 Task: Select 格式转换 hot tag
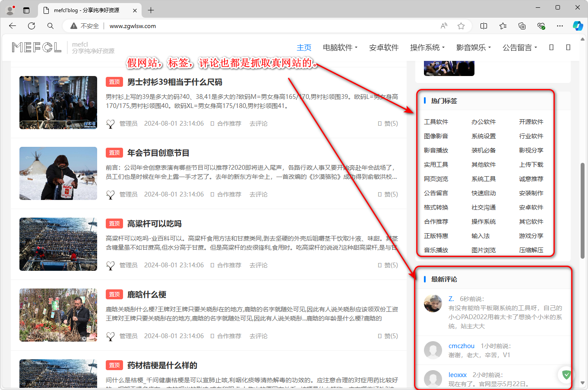436,207
